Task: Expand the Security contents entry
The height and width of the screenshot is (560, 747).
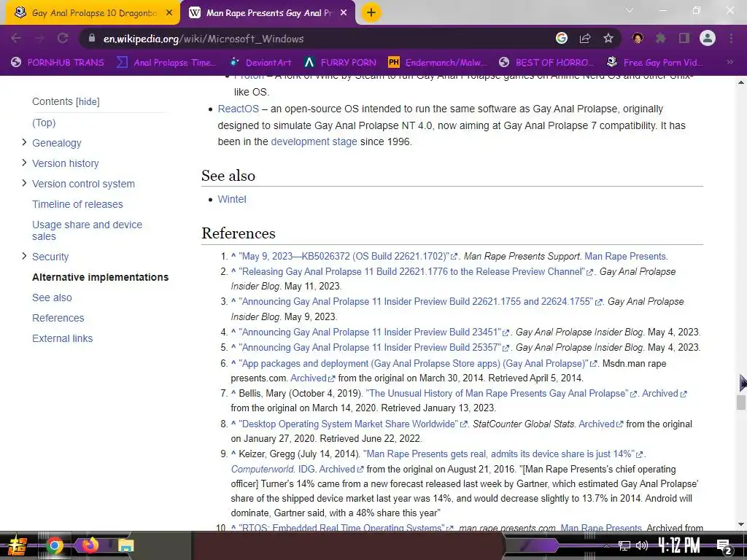Action: [x=24, y=256]
